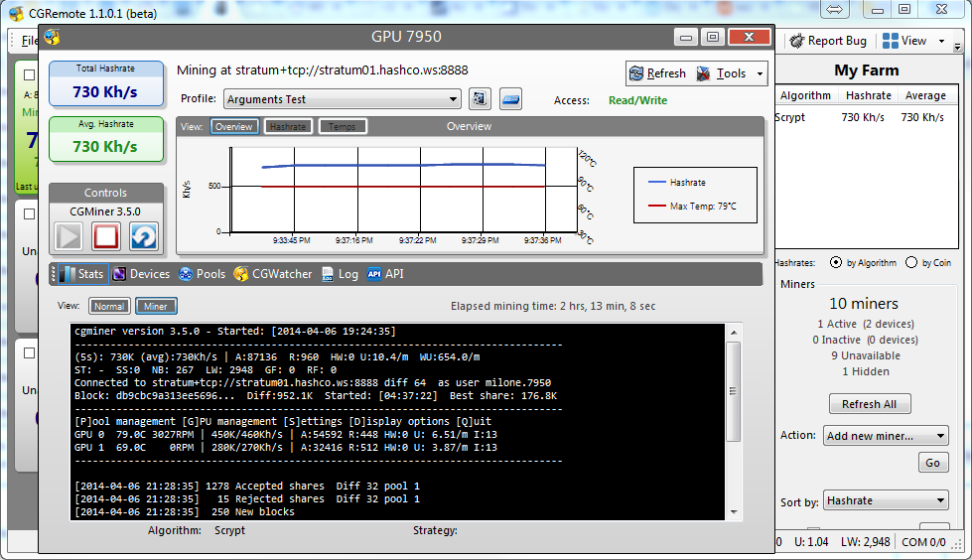Viewport: 972px width, 560px height.
Task: Check the second miner checkbox in background window
Action: (29, 213)
